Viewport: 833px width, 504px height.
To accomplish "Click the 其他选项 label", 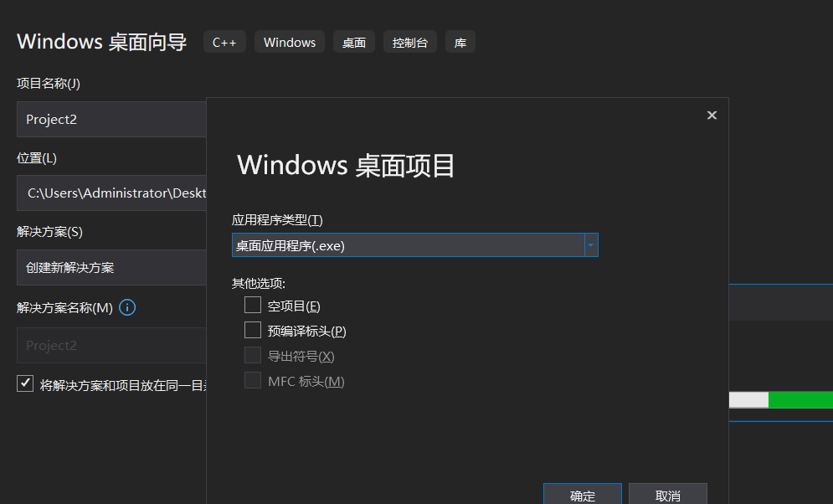I will point(259,284).
